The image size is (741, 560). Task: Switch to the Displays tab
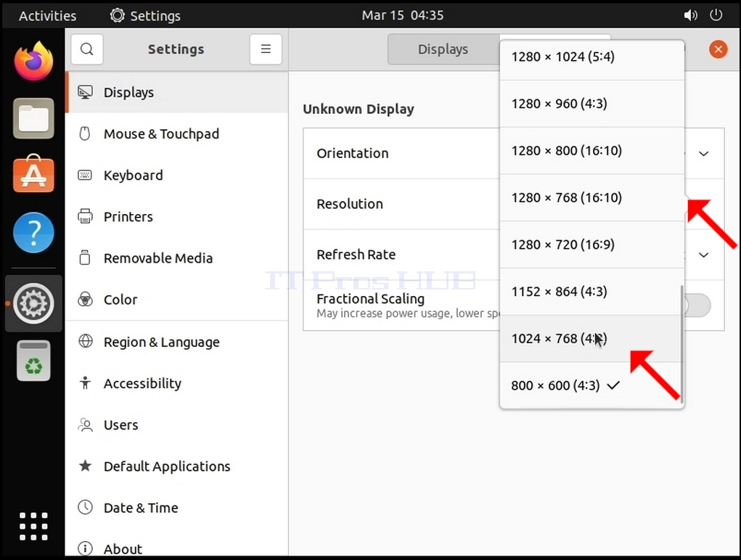443,49
